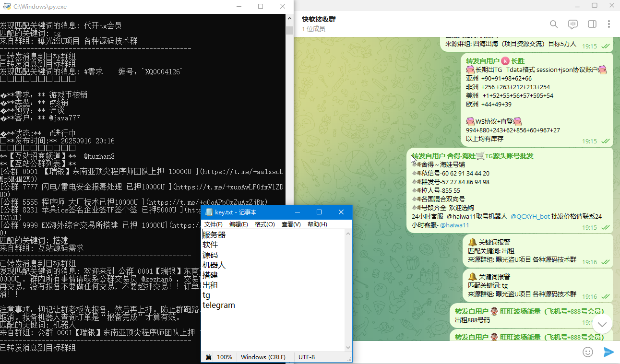This screenshot has width=620, height=364.
Task: Open the 编辑(E) menu in Notepad
Action: [x=238, y=224]
